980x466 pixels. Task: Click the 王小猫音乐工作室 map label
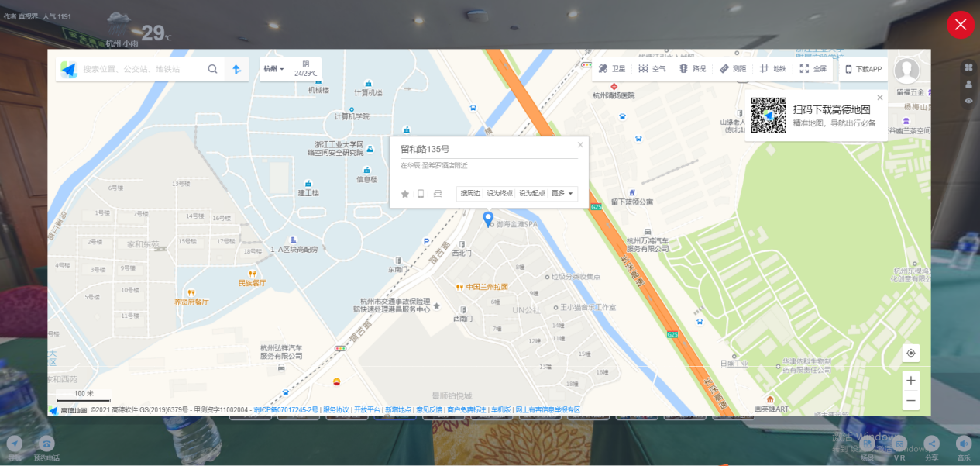pos(588,307)
